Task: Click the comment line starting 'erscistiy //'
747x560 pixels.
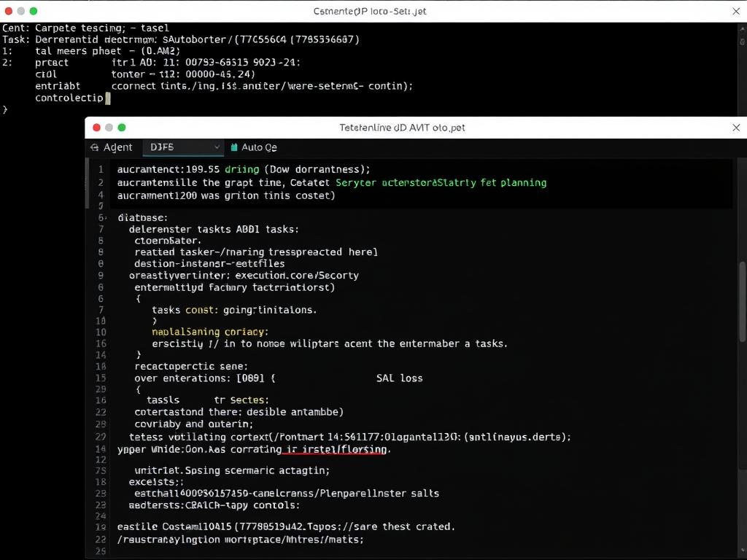Action: (x=330, y=344)
